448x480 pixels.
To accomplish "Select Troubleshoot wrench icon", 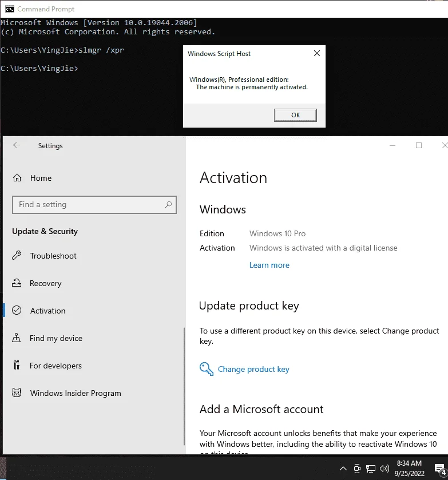I will tap(17, 255).
